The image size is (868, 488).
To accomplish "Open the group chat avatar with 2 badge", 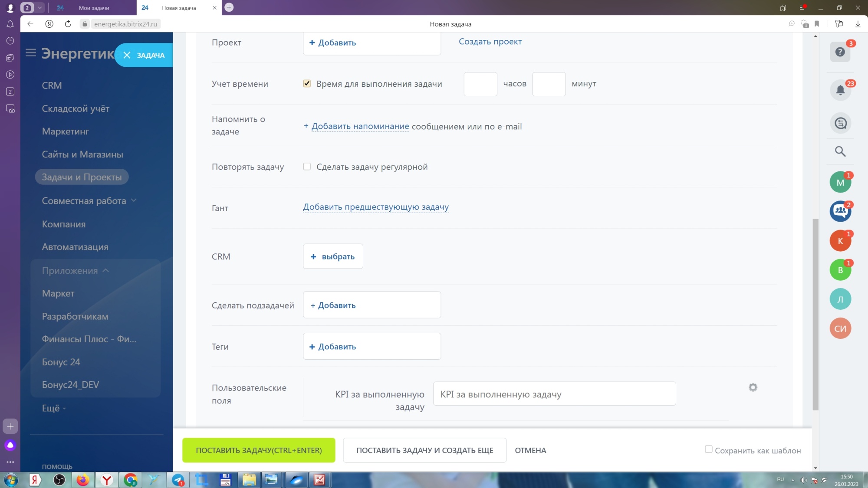I will click(840, 211).
